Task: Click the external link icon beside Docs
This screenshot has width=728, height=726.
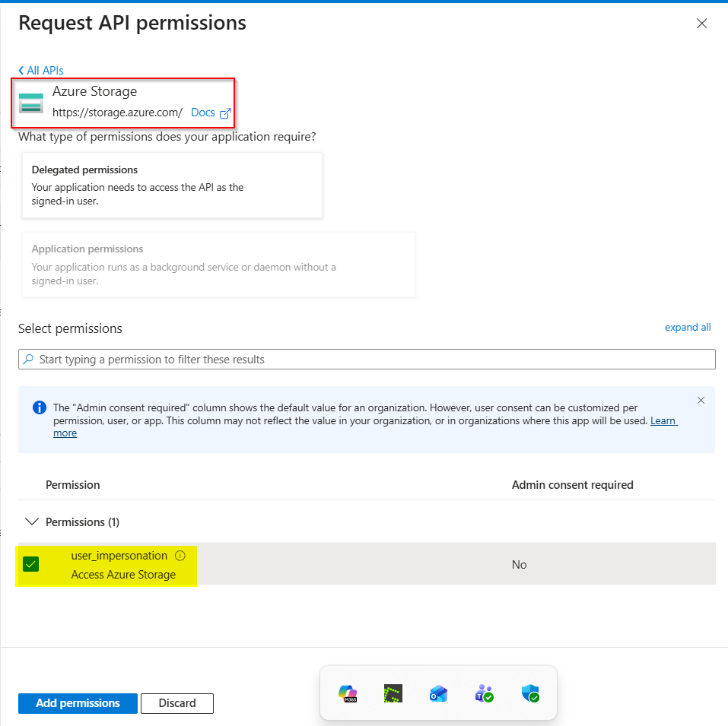Action: point(225,113)
